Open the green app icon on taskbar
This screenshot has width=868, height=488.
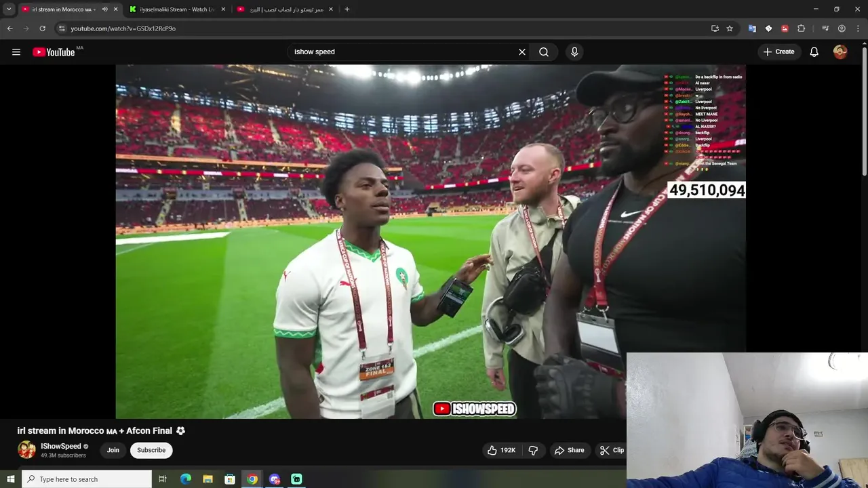296,479
